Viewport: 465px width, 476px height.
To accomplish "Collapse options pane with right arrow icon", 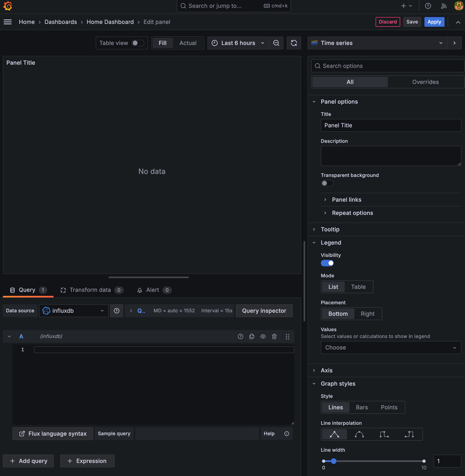I will (454, 43).
